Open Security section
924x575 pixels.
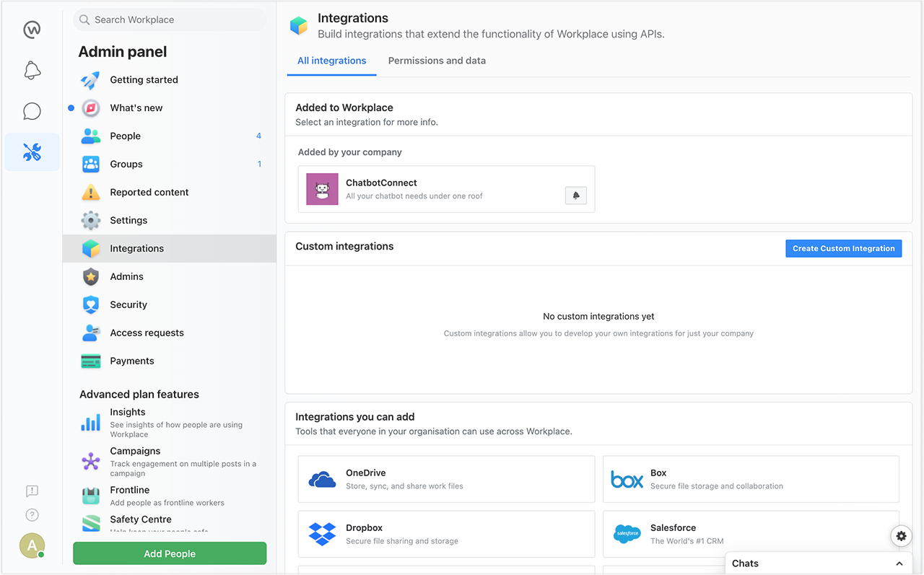coord(170,305)
